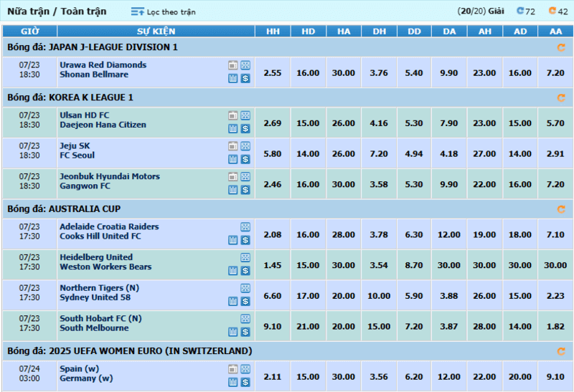Open Germany (w) team link
Image resolution: width=574 pixels, height=392 pixels.
pos(86,379)
